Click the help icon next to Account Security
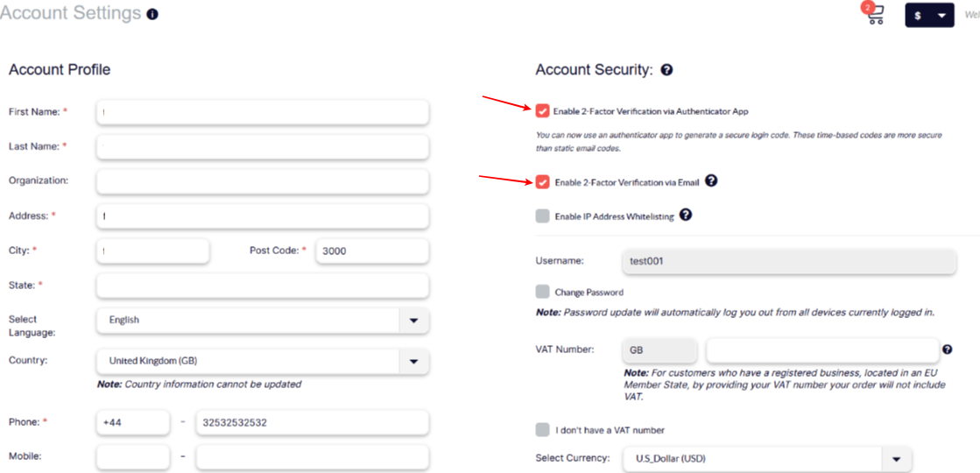 666,70
